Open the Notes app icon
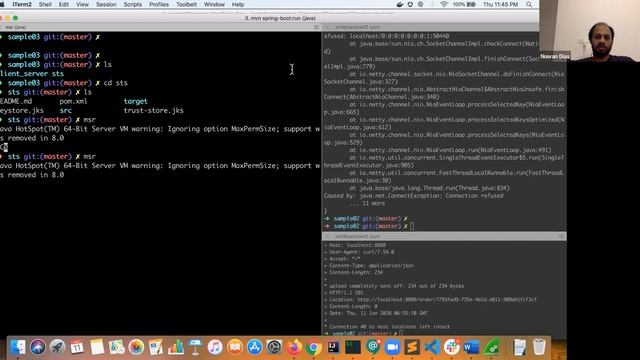The image size is (640, 360). (x=97, y=347)
